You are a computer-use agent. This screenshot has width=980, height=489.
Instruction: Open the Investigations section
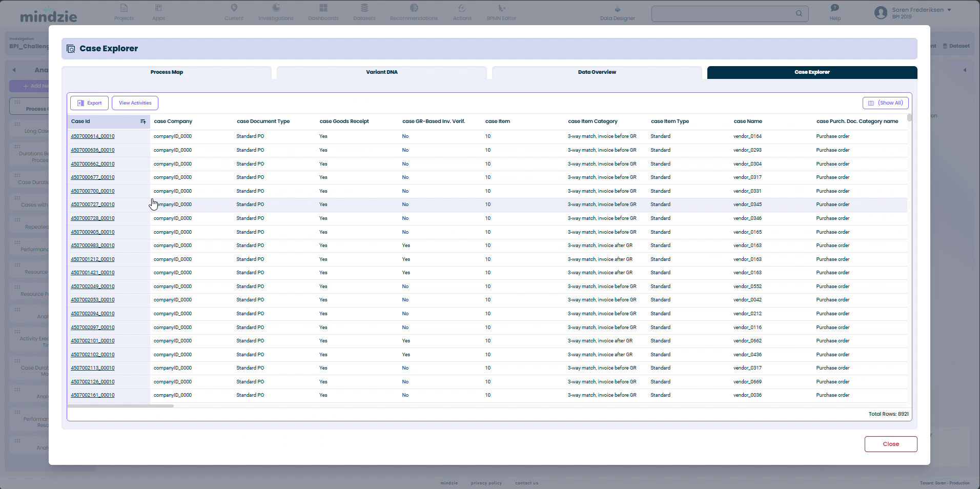(x=276, y=12)
